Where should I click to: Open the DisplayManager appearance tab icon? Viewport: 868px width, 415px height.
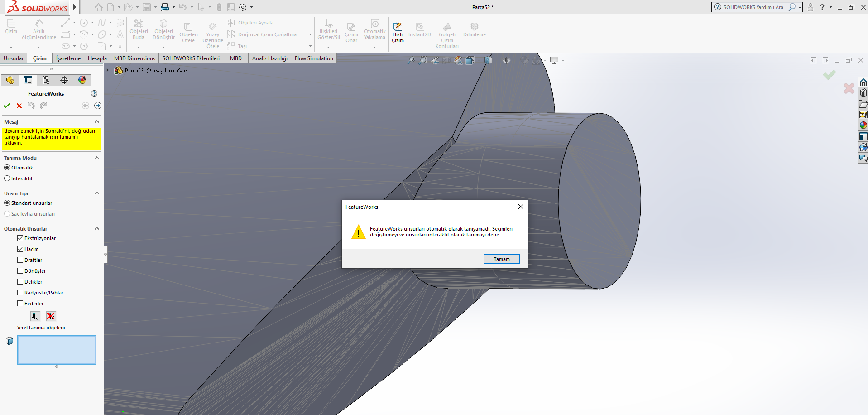click(82, 80)
